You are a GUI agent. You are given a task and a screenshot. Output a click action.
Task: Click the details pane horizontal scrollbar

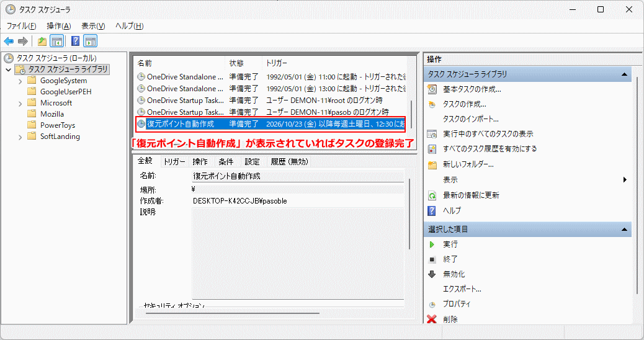tap(232, 313)
